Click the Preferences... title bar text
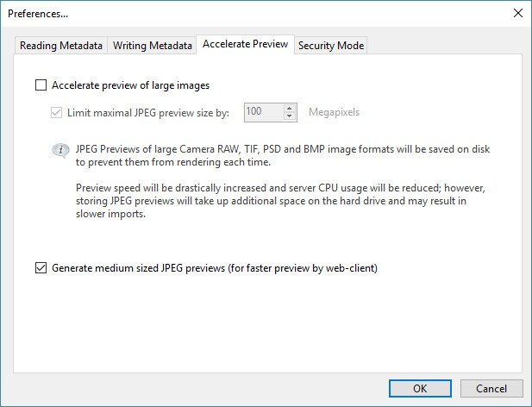Image resolution: width=532 pixels, height=407 pixels. (x=38, y=13)
